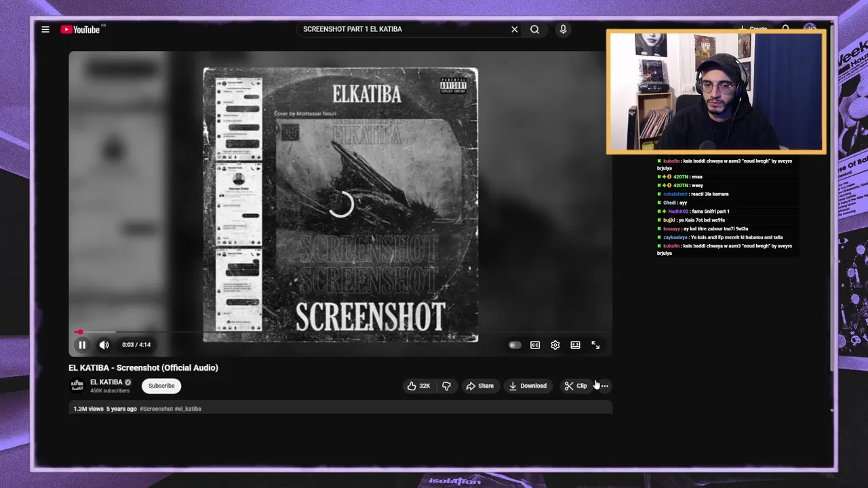Click '1.3M views 5 years ago' text
This screenshot has width=868, height=488.
pyautogui.click(x=105, y=409)
